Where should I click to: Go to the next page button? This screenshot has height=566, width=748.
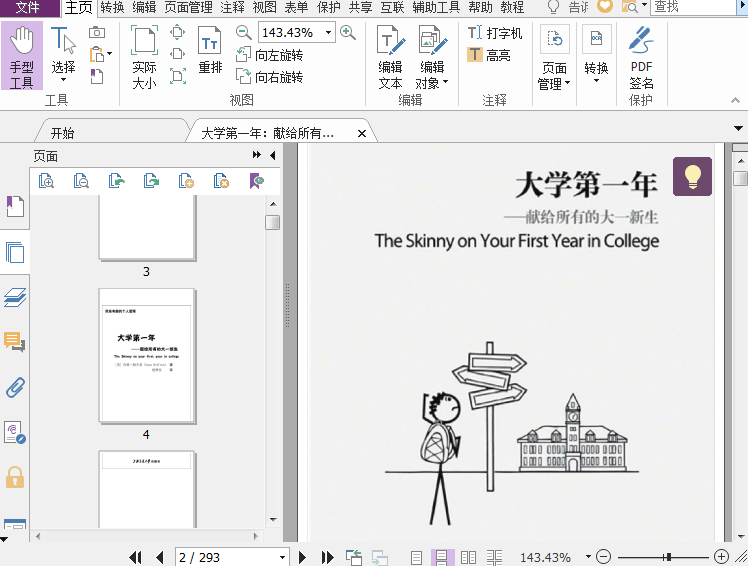[x=302, y=557]
